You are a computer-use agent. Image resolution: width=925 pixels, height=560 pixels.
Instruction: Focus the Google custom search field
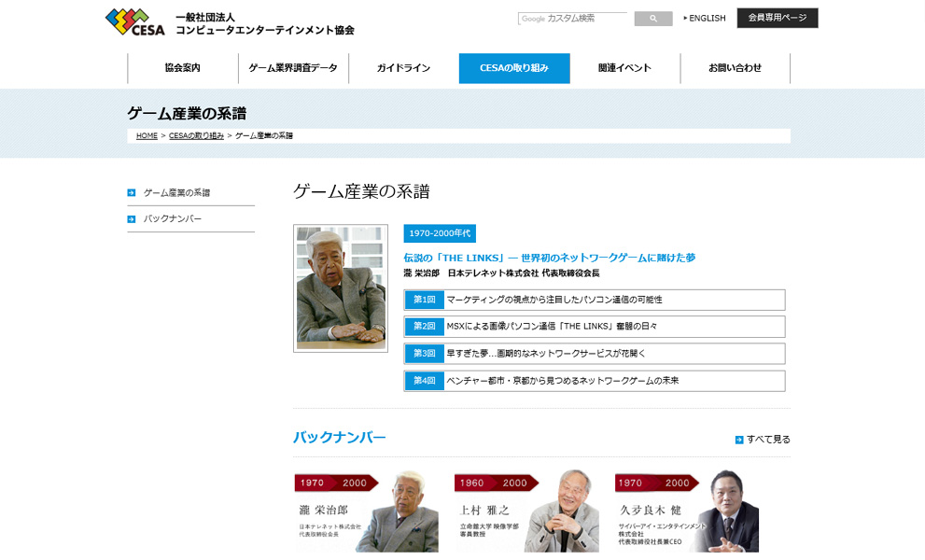(572, 19)
